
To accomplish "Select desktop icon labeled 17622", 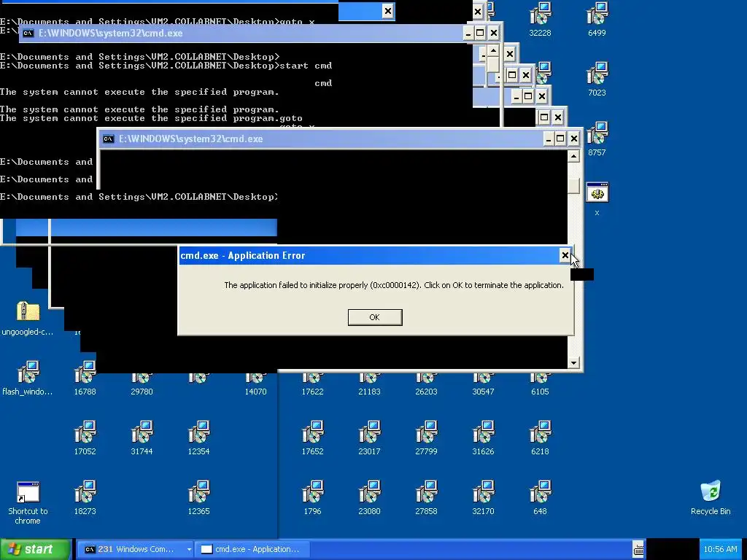I will [x=312, y=384].
